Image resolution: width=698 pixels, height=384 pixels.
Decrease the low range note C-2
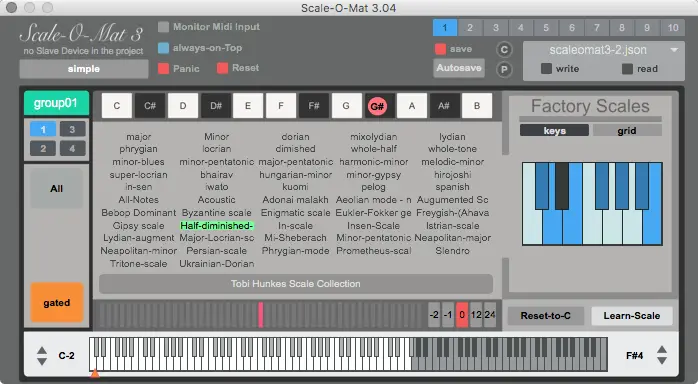pos(42,361)
